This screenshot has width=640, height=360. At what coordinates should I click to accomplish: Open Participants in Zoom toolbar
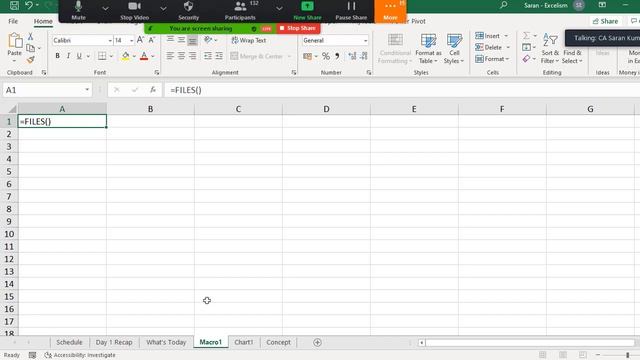(x=240, y=11)
